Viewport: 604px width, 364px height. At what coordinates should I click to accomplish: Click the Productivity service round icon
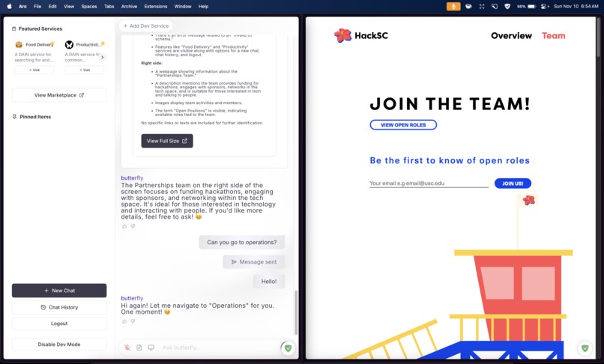tap(70, 45)
